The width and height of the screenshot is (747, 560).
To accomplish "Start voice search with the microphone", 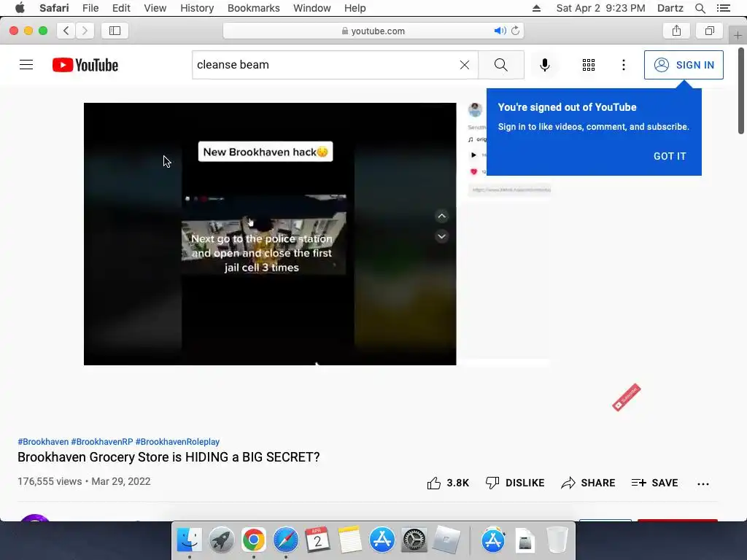I will pos(544,65).
